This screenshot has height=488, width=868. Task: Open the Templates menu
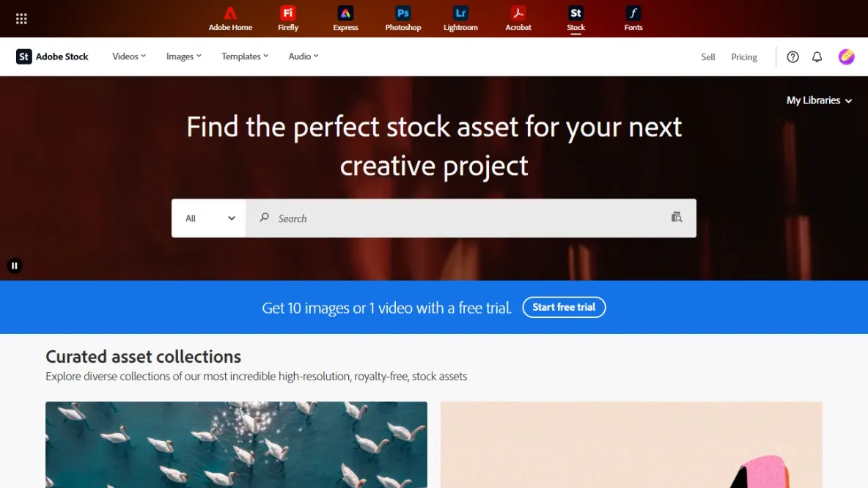point(245,56)
